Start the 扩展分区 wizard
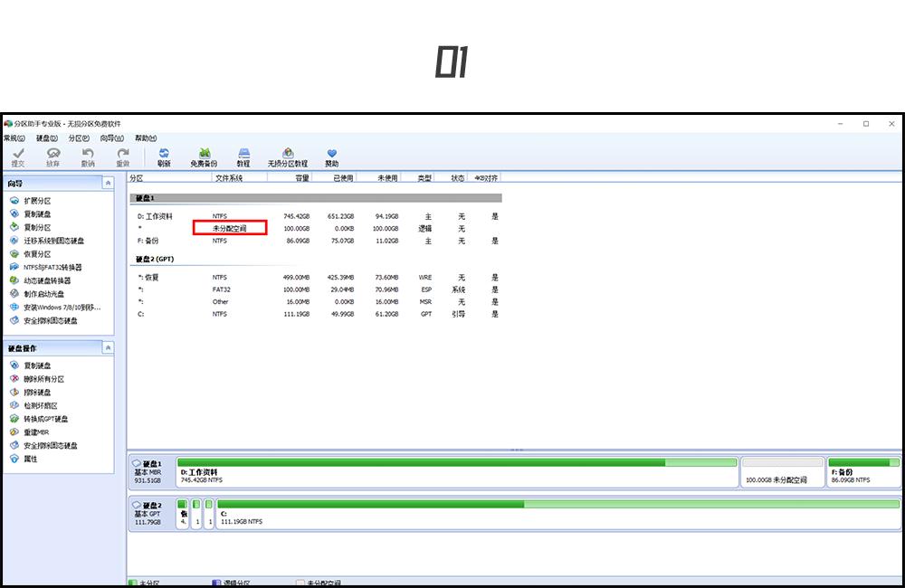The width and height of the screenshot is (905, 588). coord(31,201)
